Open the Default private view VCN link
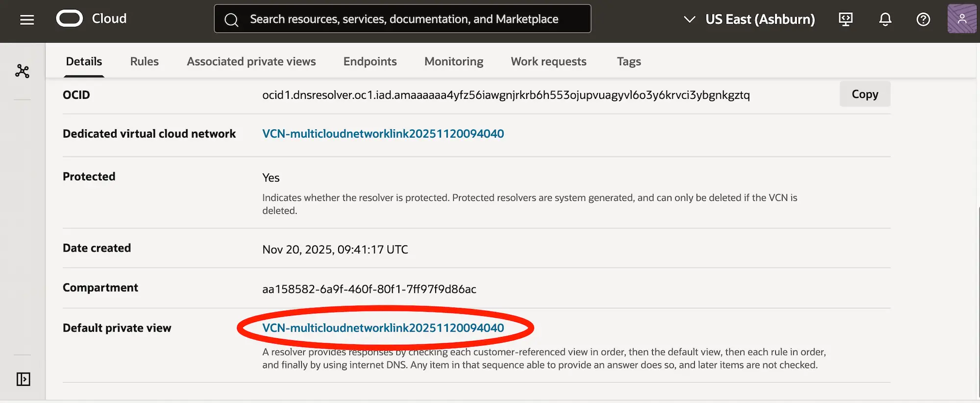 (x=383, y=328)
